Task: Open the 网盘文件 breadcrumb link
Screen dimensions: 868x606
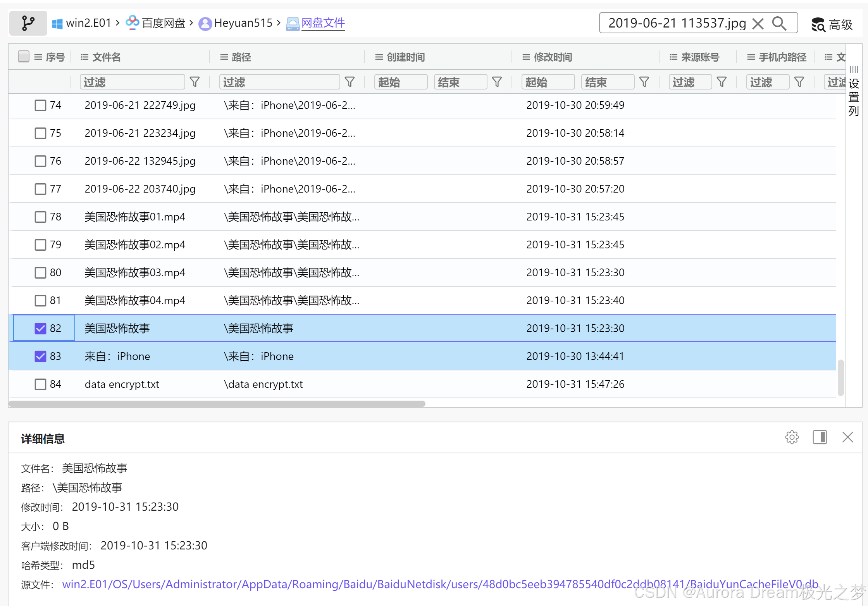Action: point(323,23)
